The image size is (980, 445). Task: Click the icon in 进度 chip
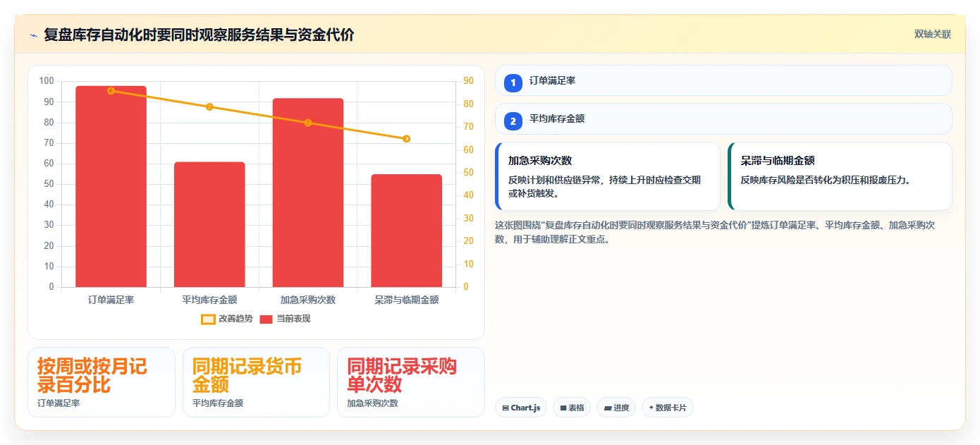tap(608, 408)
